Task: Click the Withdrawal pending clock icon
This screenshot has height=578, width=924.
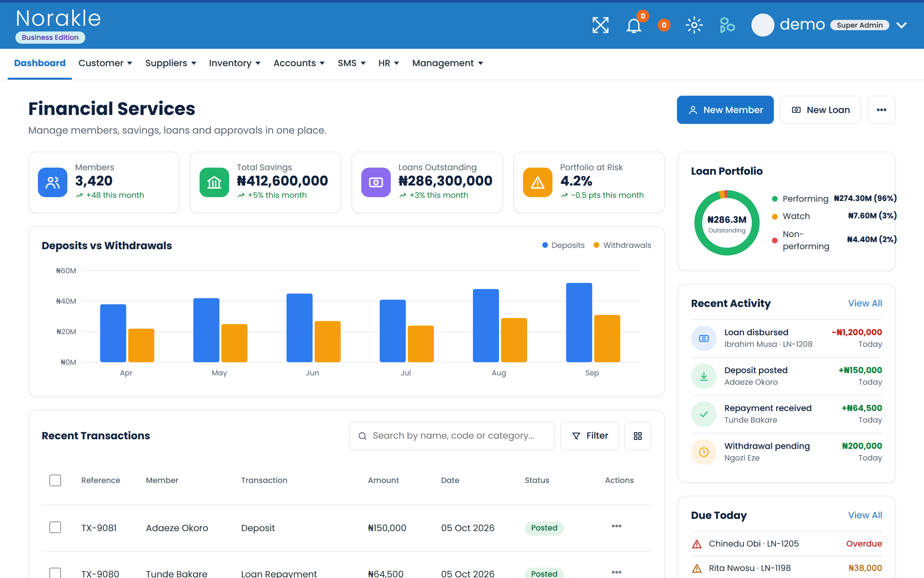Action: (x=704, y=452)
